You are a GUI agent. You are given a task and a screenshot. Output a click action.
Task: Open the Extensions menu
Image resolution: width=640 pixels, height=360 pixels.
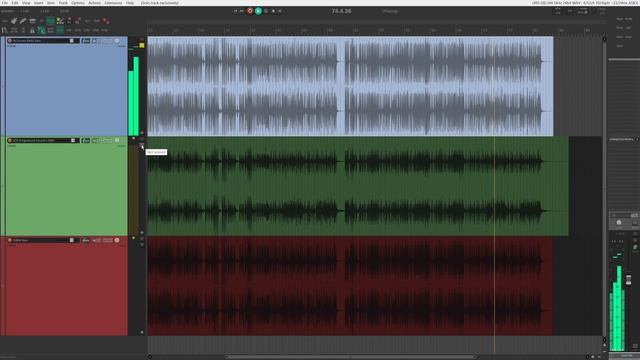pyautogui.click(x=113, y=3)
